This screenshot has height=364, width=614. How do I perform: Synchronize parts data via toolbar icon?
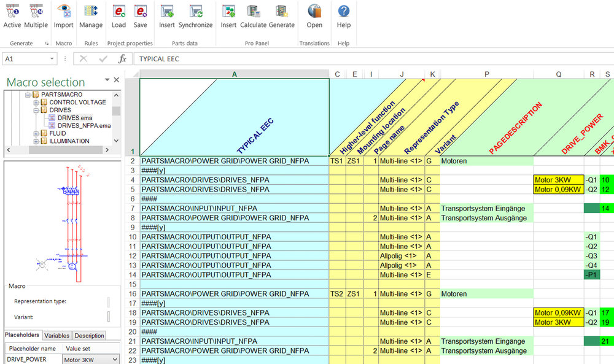point(196,17)
